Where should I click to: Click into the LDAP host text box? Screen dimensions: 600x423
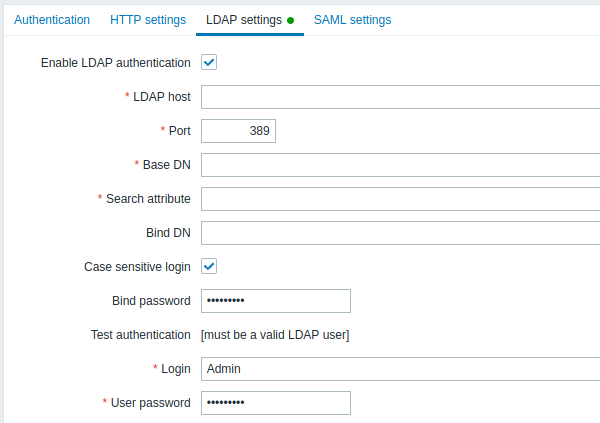[x=400, y=97]
